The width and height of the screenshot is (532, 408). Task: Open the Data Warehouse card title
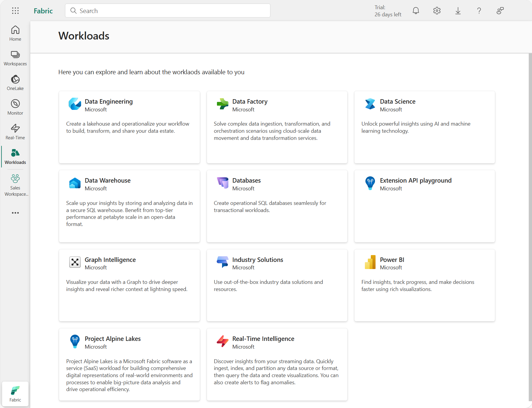[107, 181]
